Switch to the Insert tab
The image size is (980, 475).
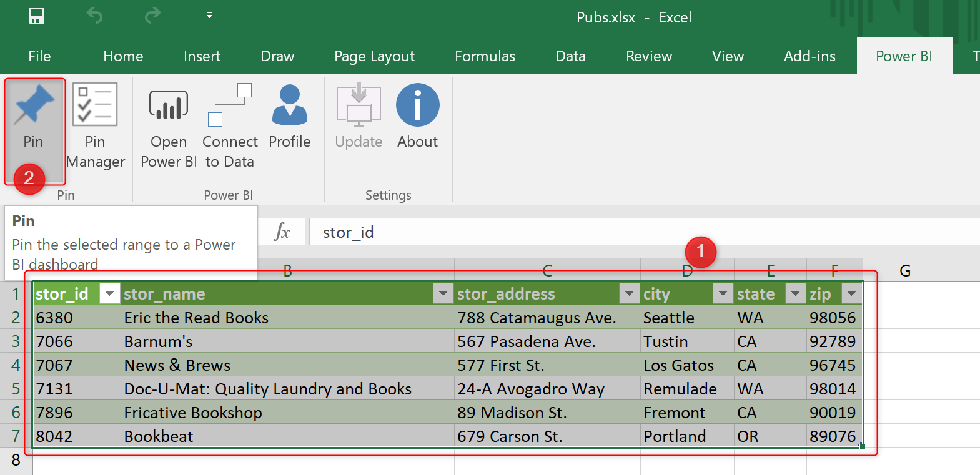pyautogui.click(x=202, y=56)
